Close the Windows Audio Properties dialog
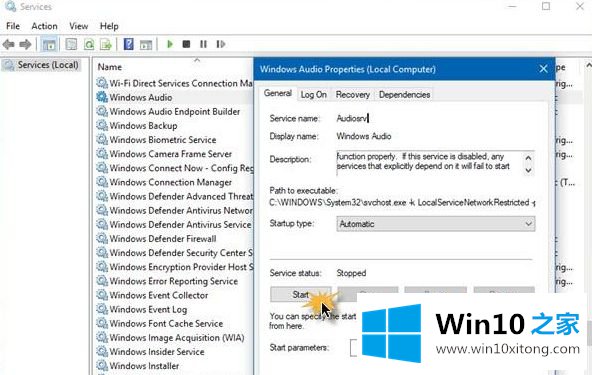 (543, 69)
